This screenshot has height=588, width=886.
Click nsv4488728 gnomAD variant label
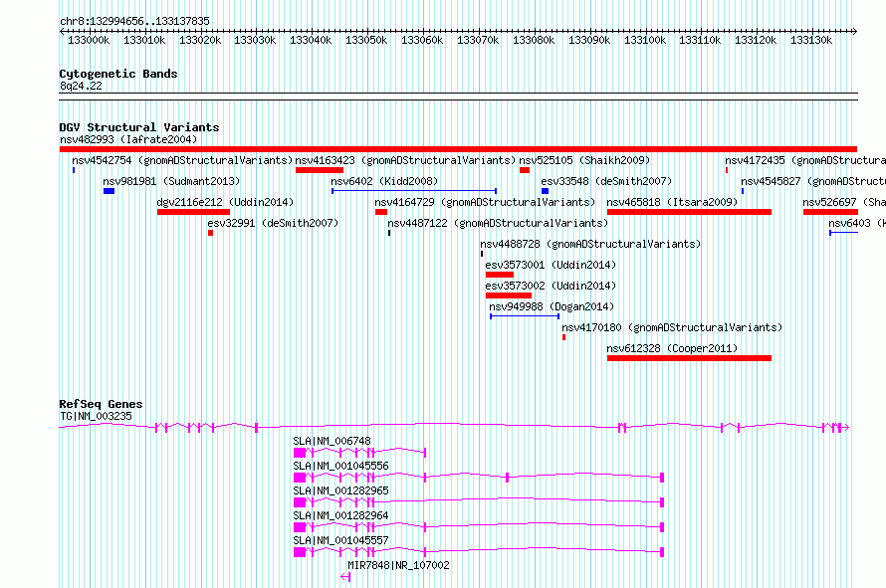(590, 244)
